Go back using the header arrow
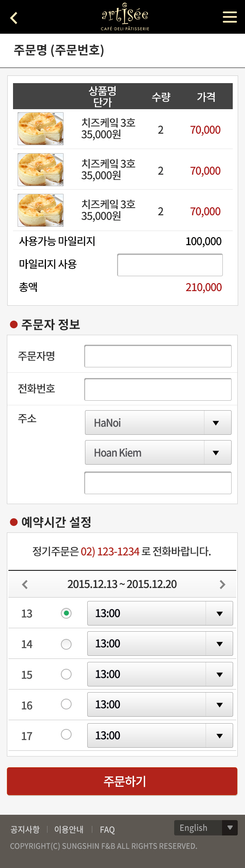The height and width of the screenshot is (868, 245). (x=14, y=18)
